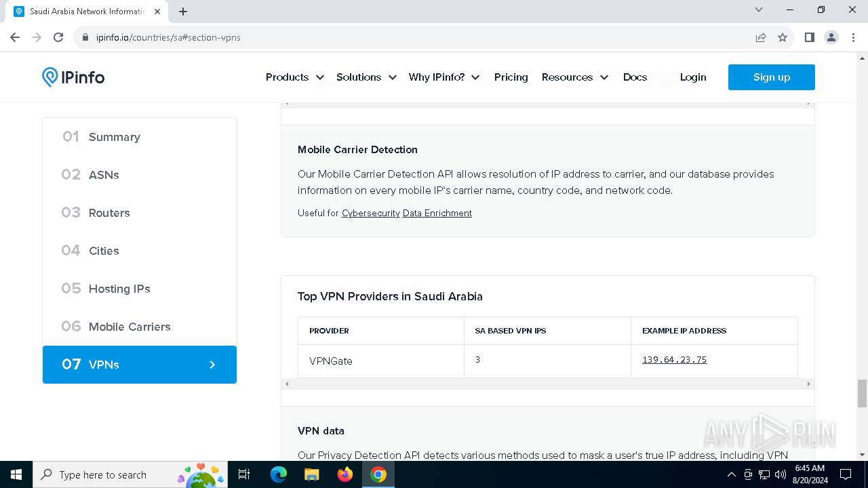868x488 pixels.
Task: Select the Top VPN Providers in Saudi Arabia heading
Action: pos(390,296)
